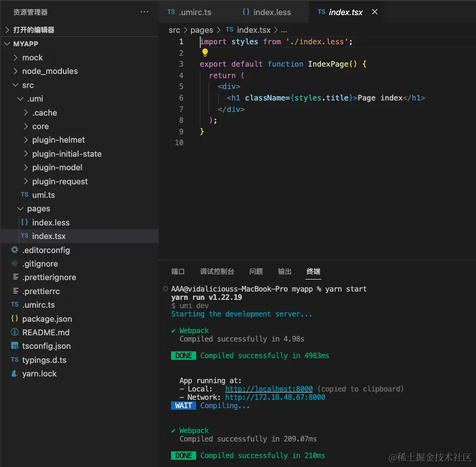Viewport: 476px width, 467px height.
Task: Open the 端口 panel tab
Action: [x=178, y=271]
